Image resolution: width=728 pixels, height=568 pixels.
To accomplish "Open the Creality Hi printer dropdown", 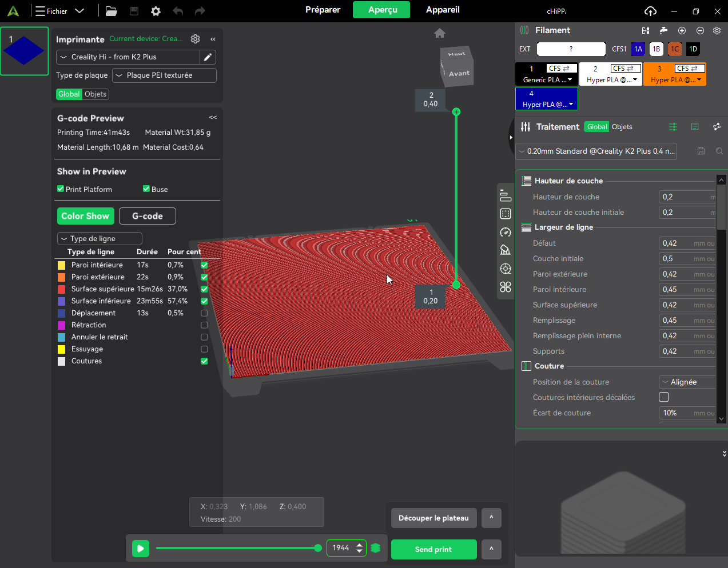I will (x=128, y=57).
